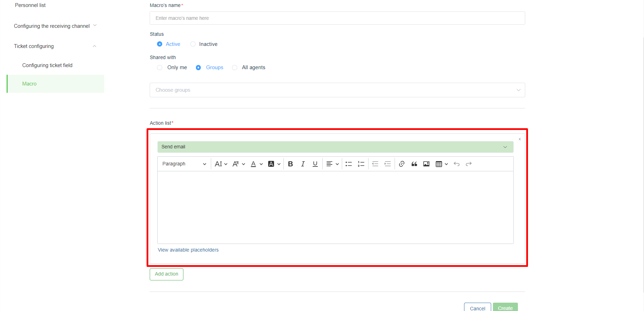The width and height of the screenshot is (644, 311).
Task: Insert a bulleted list
Action: [349, 164]
